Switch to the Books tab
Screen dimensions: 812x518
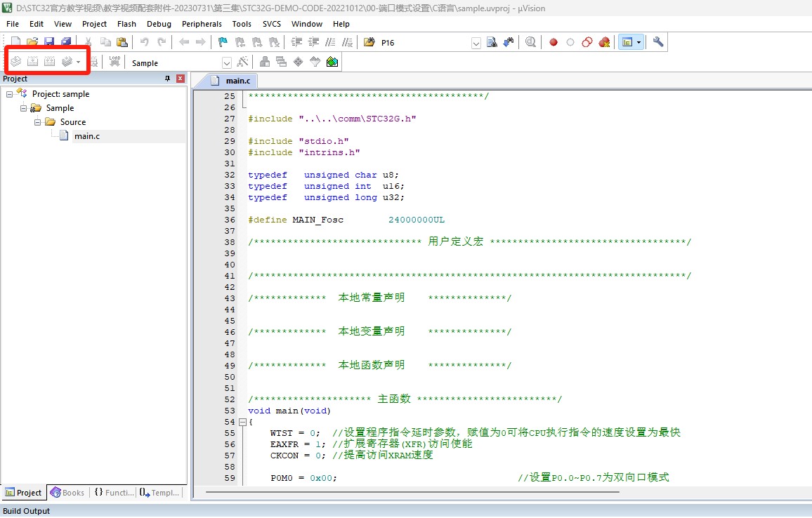click(x=67, y=493)
